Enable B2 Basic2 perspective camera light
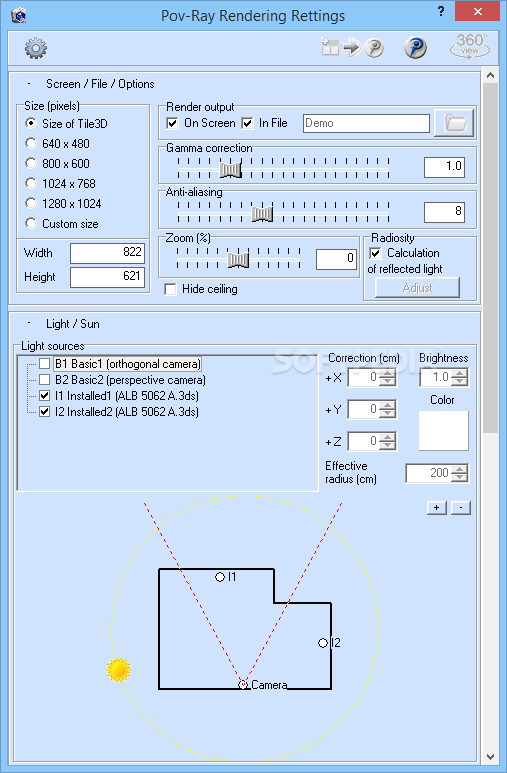This screenshot has height=773, width=507. coord(45,380)
